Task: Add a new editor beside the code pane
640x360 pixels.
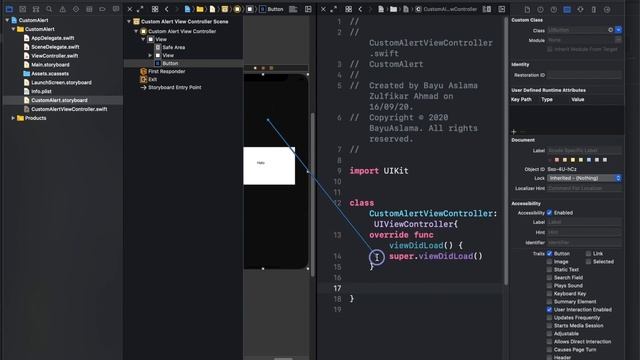Action: (x=502, y=9)
